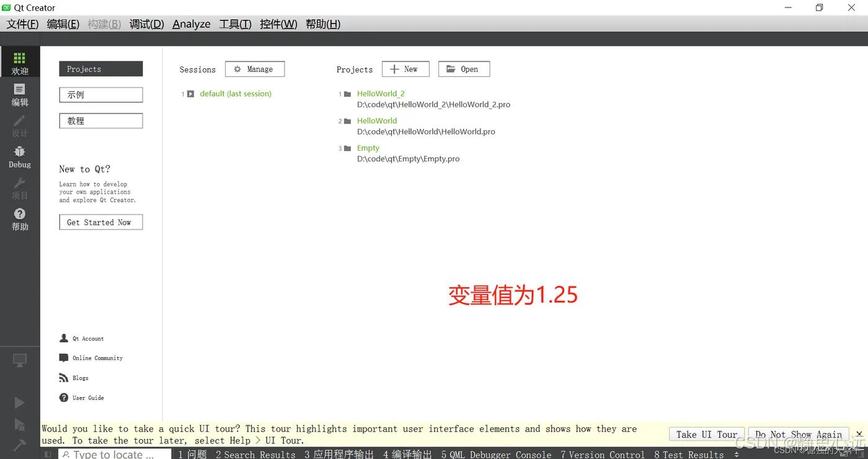This screenshot has height=459, width=868.
Task: Open the Analyze menu
Action: coord(192,24)
